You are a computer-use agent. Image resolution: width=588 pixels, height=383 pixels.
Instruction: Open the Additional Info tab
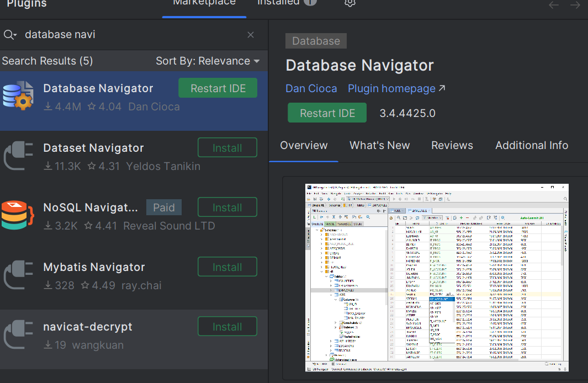[531, 145]
